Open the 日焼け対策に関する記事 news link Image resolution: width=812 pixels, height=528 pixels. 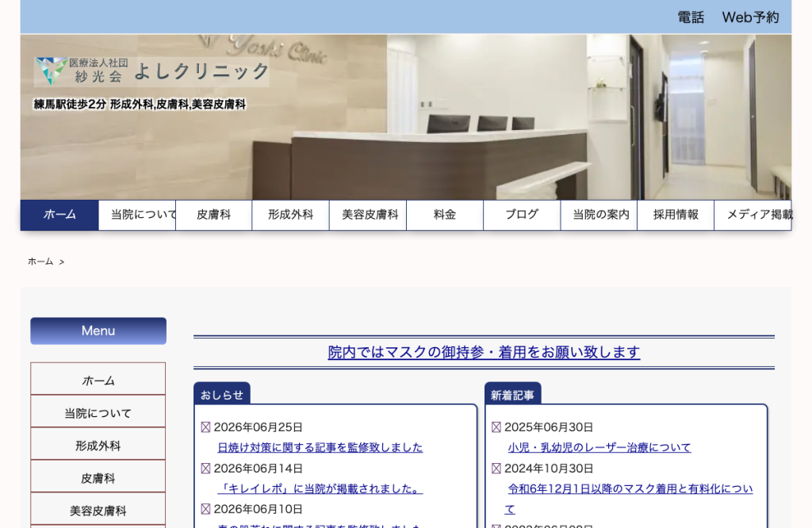click(320, 447)
